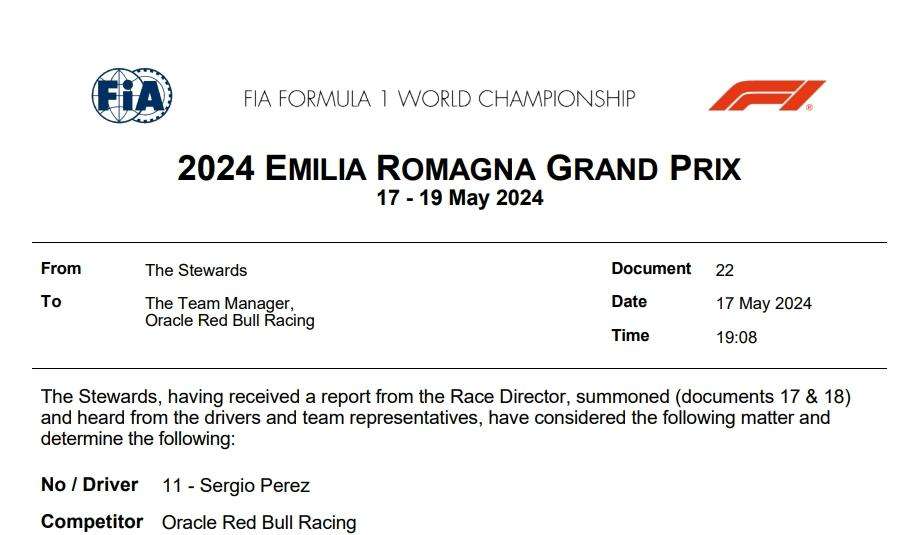This screenshot has width=922, height=535.
Task: Click Oracle Red Bull Racing beside Competitor
Action: pyautogui.click(x=259, y=522)
